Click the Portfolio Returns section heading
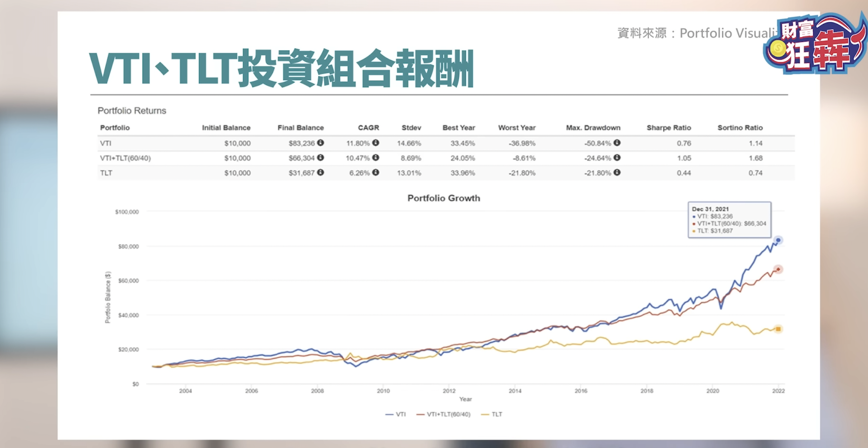This screenshot has height=448, width=868. [132, 111]
